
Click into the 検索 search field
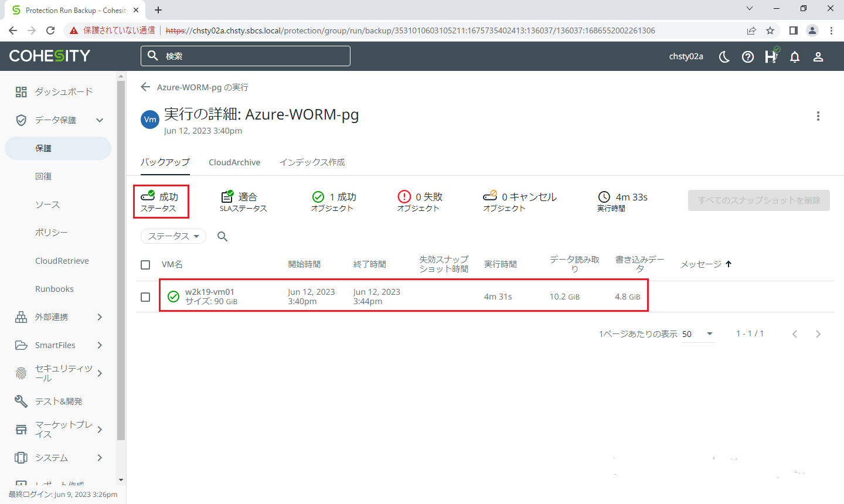click(246, 56)
